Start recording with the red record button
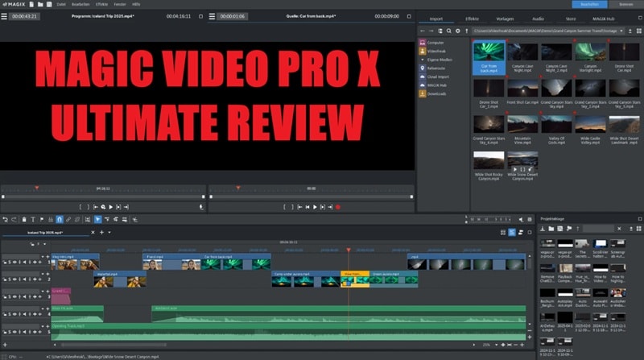Viewport: 644px width, 360px height. [338, 207]
